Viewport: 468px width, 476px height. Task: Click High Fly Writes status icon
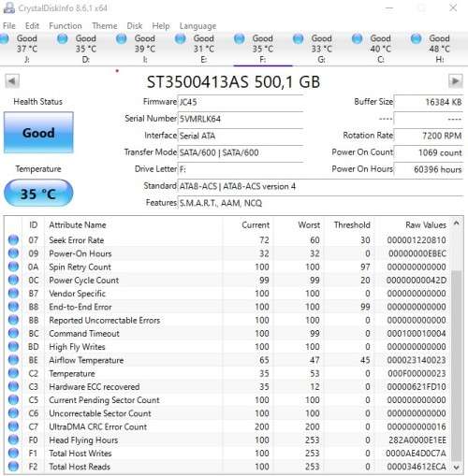point(13,347)
